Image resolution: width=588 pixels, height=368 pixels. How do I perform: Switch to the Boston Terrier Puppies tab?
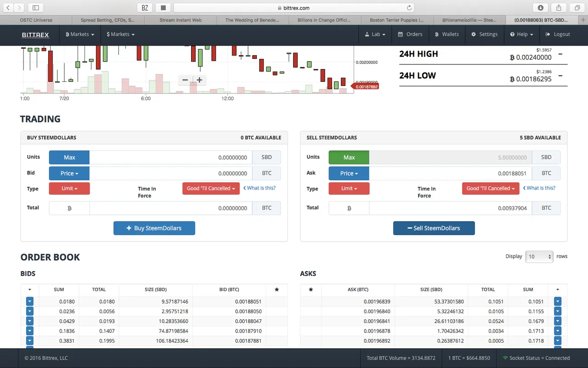(x=397, y=20)
